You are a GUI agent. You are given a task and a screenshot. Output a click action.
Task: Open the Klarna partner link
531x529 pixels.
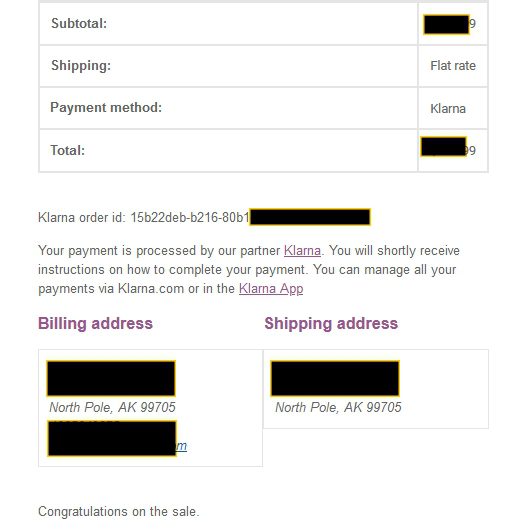302,251
